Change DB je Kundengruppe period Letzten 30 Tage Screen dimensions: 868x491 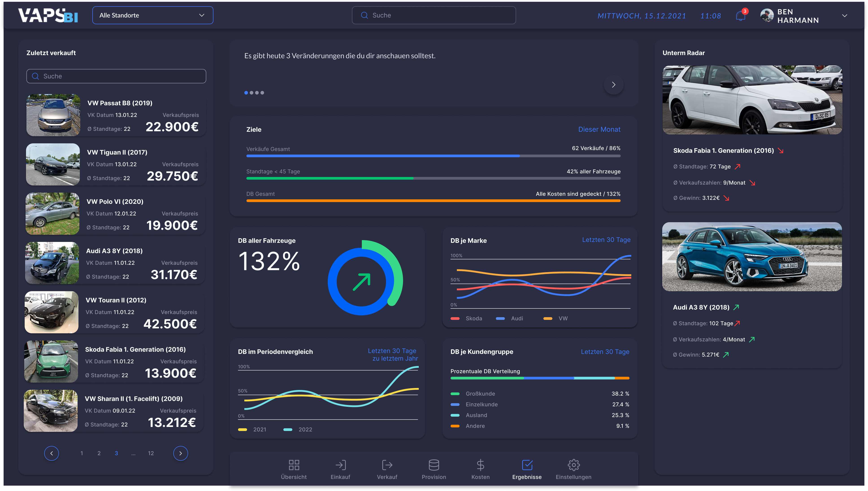[x=605, y=352]
